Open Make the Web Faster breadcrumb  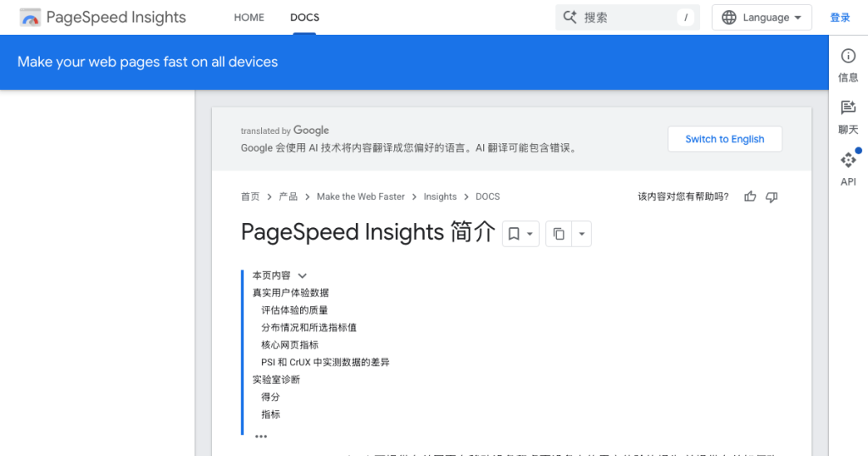pos(360,197)
